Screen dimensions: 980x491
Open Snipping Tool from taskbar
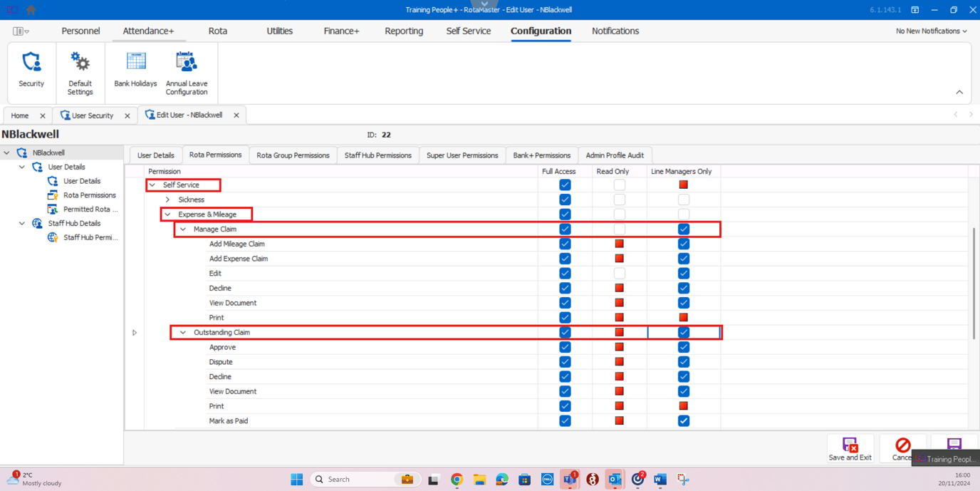click(x=683, y=480)
